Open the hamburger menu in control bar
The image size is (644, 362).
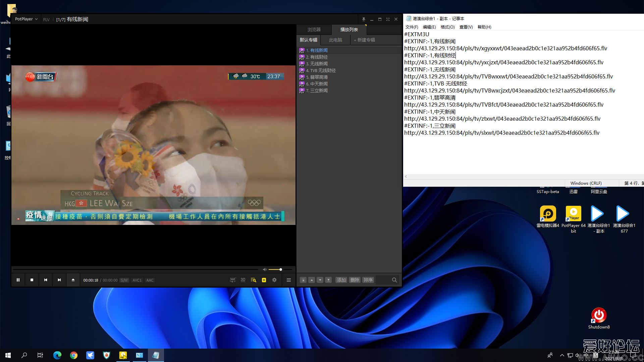click(x=288, y=280)
